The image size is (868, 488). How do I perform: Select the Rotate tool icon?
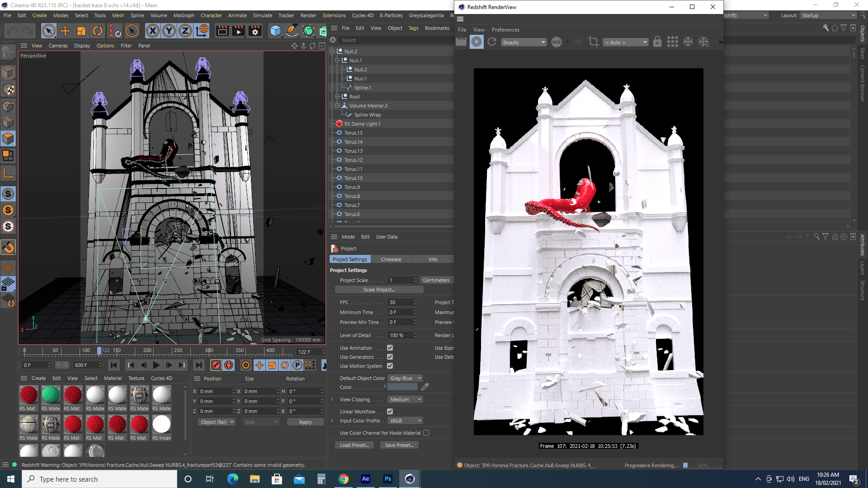[x=98, y=31]
